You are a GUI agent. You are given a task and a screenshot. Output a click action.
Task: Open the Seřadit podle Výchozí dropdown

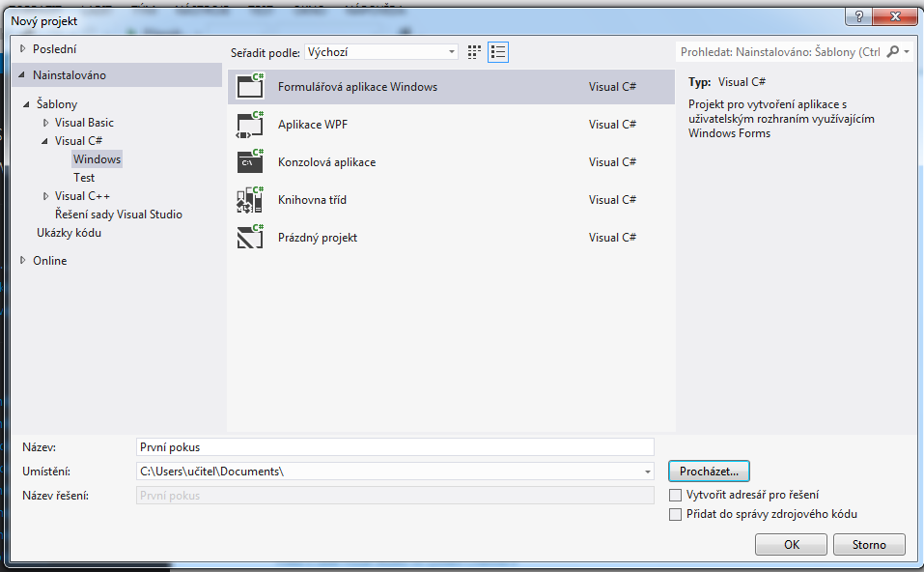tap(381, 52)
